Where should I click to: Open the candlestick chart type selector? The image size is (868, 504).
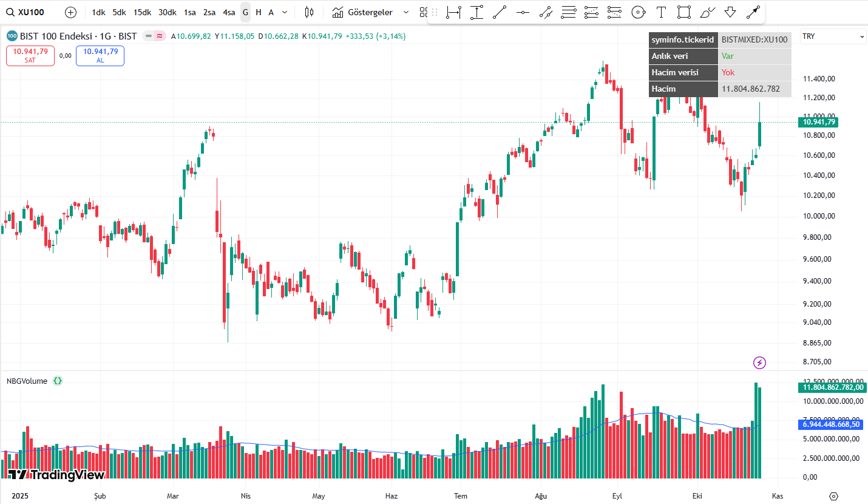pyautogui.click(x=309, y=12)
